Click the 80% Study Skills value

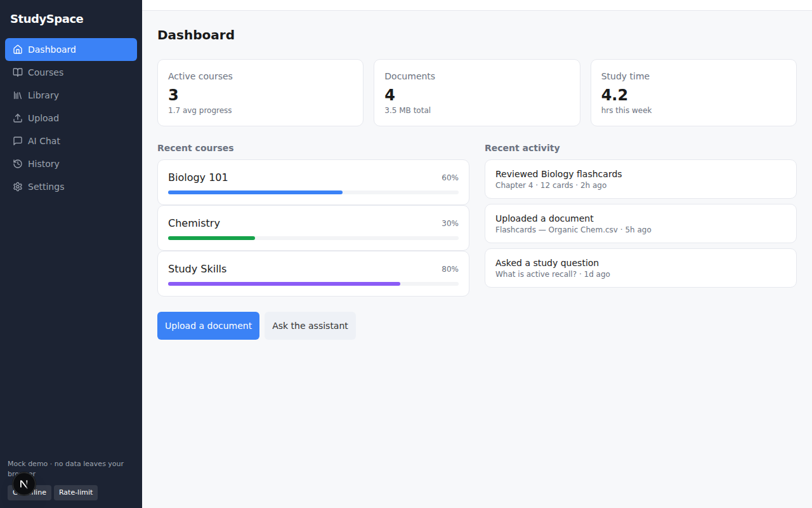450,269
